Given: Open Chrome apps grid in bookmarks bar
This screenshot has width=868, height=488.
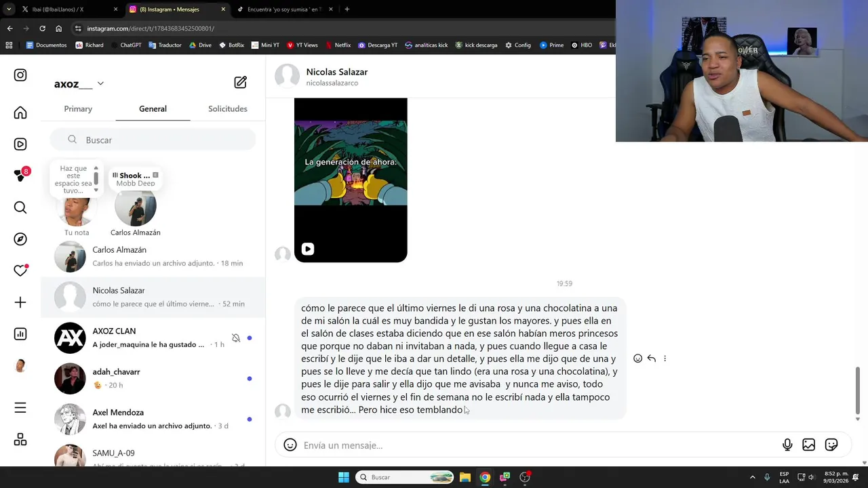Looking at the screenshot, I should tap(9, 45).
